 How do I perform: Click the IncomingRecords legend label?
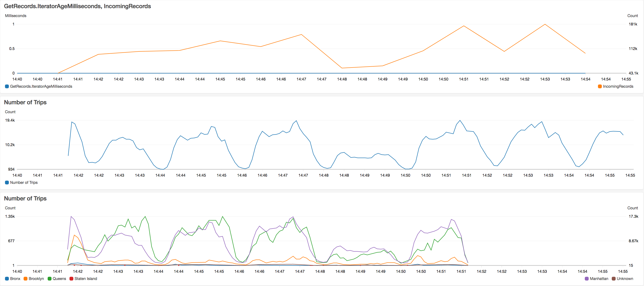click(x=618, y=86)
